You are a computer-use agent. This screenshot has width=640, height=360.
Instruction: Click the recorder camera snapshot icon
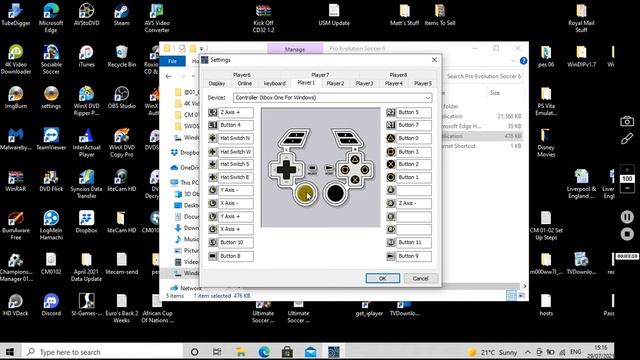point(627,121)
